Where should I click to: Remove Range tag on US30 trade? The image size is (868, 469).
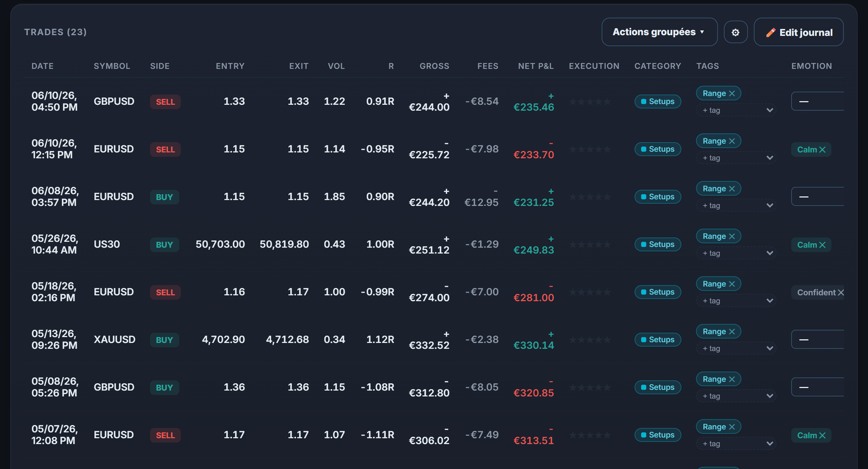[x=732, y=236]
